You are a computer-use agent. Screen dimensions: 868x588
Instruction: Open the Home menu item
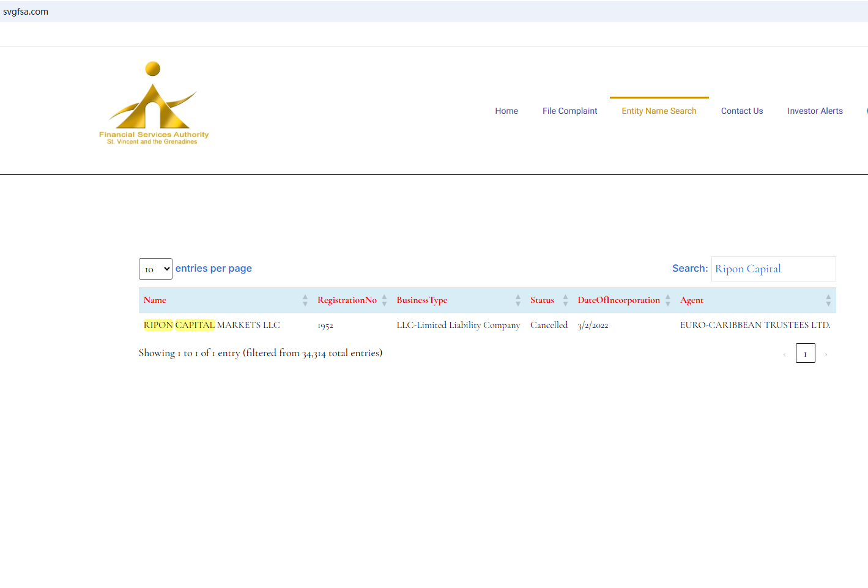(506, 111)
